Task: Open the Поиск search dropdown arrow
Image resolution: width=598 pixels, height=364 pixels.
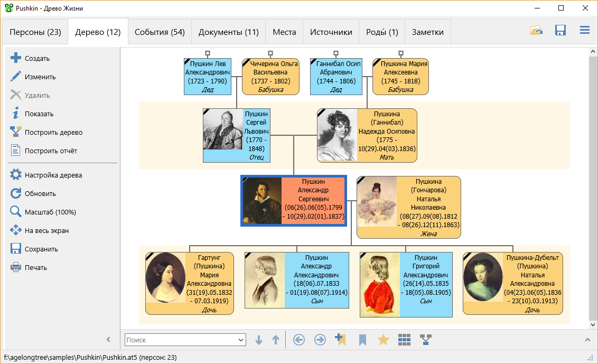Action: [x=241, y=340]
